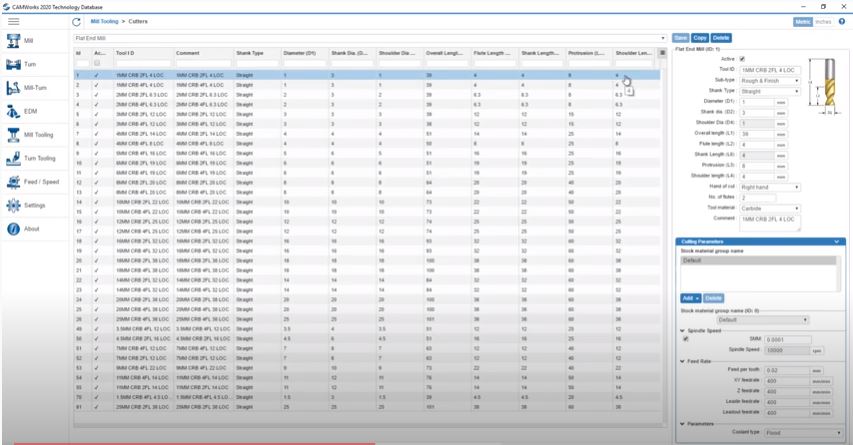This screenshot has width=853, height=445.
Task: Edit the Overall length (L1) field
Action: click(757, 134)
